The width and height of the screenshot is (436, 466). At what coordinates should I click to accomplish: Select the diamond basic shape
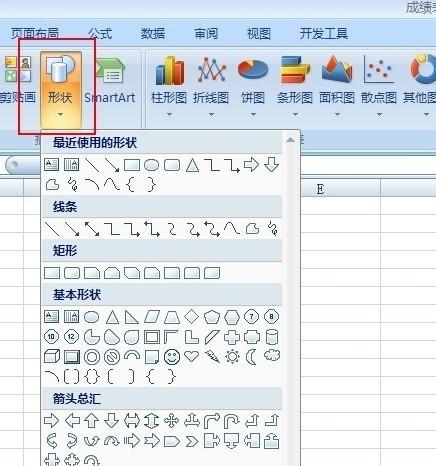[192, 317]
